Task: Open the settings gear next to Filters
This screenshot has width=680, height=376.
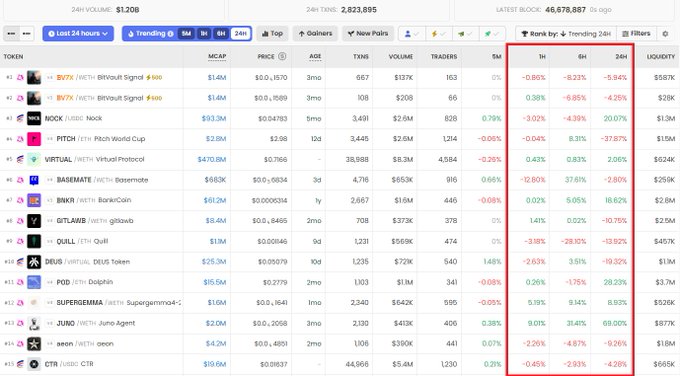Action: 665,33
